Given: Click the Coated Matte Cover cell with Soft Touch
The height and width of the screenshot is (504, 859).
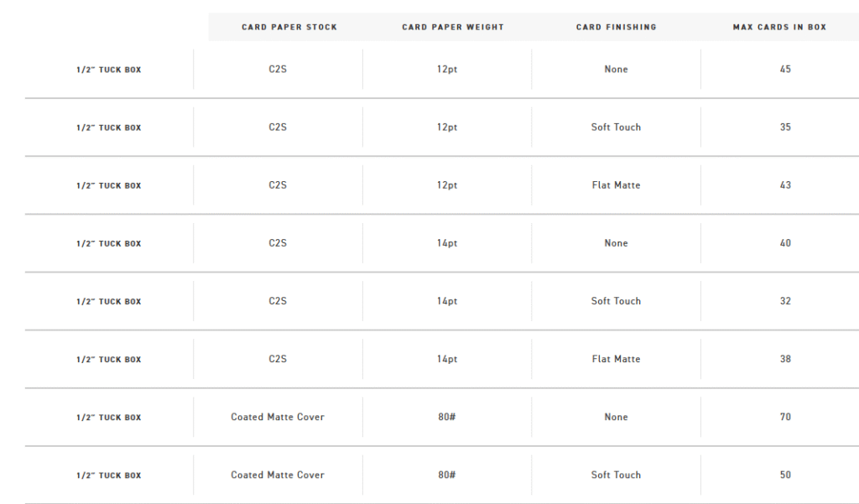Looking at the screenshot, I should [278, 475].
